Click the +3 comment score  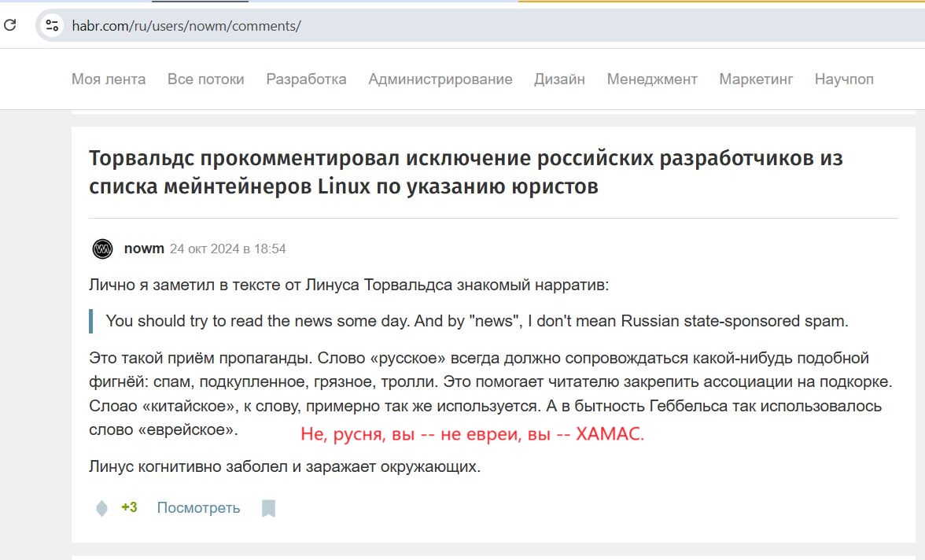(x=129, y=507)
